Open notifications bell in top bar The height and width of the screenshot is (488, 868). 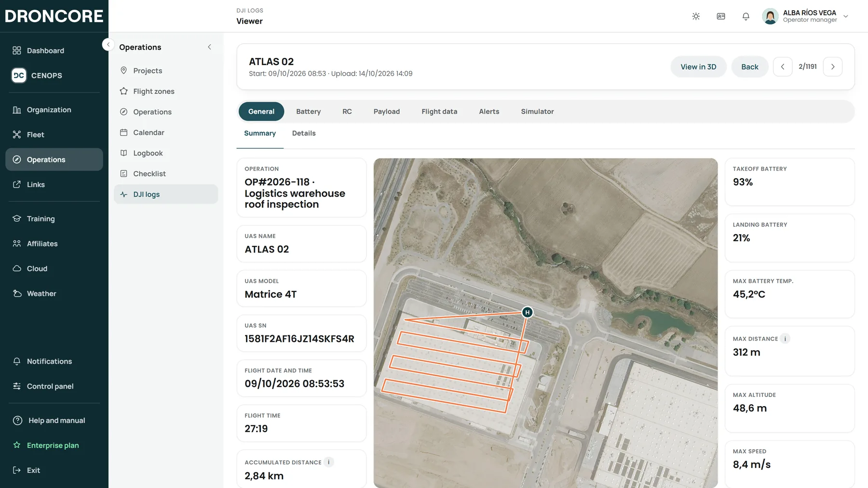[x=746, y=16]
